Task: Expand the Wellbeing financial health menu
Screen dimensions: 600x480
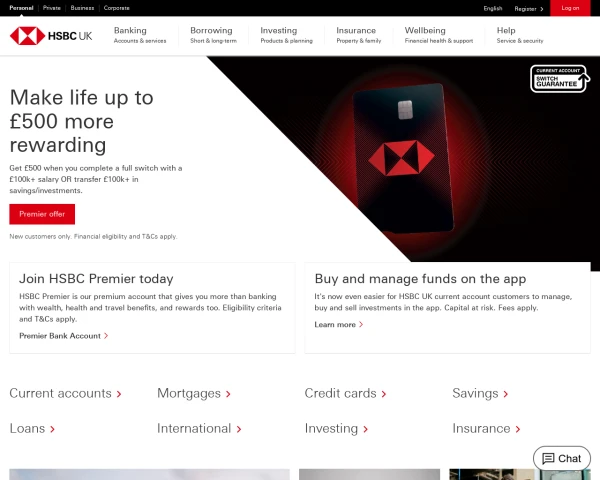Action: tap(439, 35)
